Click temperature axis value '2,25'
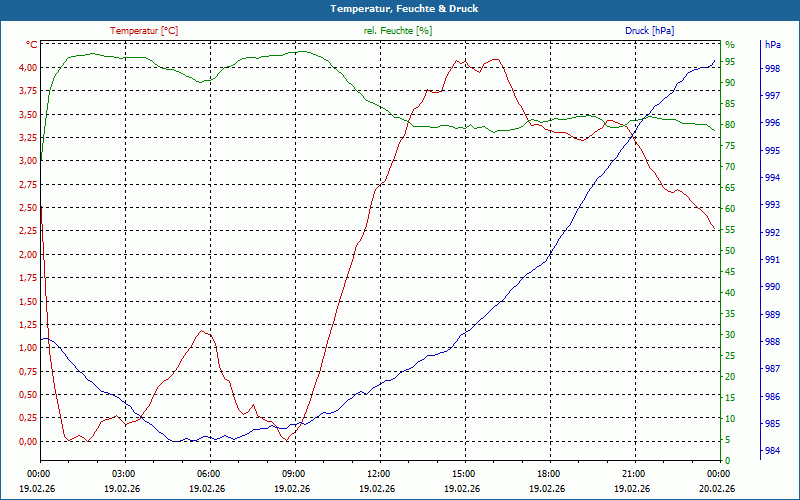800x500 pixels. pyautogui.click(x=28, y=231)
